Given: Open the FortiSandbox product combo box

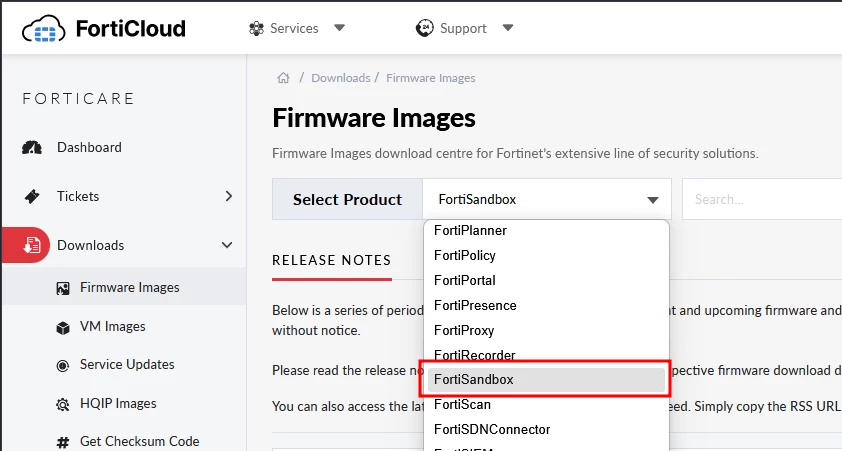Looking at the screenshot, I should 547,199.
